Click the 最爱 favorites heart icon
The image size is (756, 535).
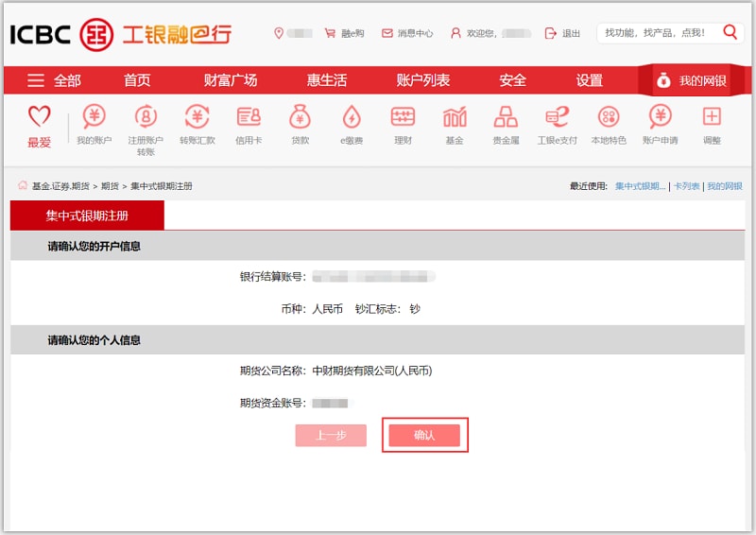coord(39,117)
